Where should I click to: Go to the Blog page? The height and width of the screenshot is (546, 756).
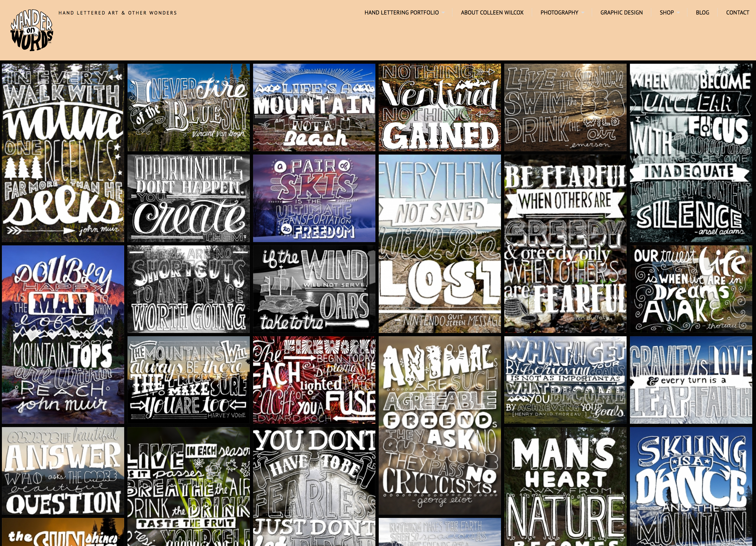coord(702,13)
